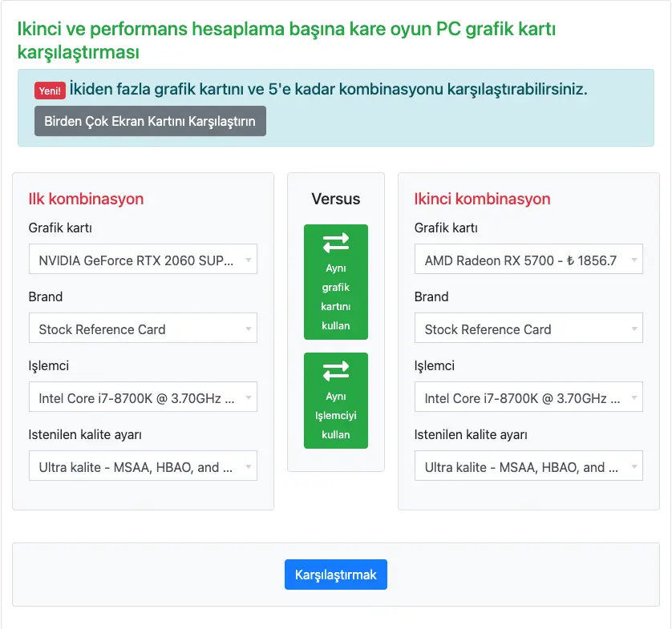Screen dimensions: 672x629
Task: Open the quality setting dropdown showing Ultra kalite on left
Action: pyautogui.click(x=143, y=466)
